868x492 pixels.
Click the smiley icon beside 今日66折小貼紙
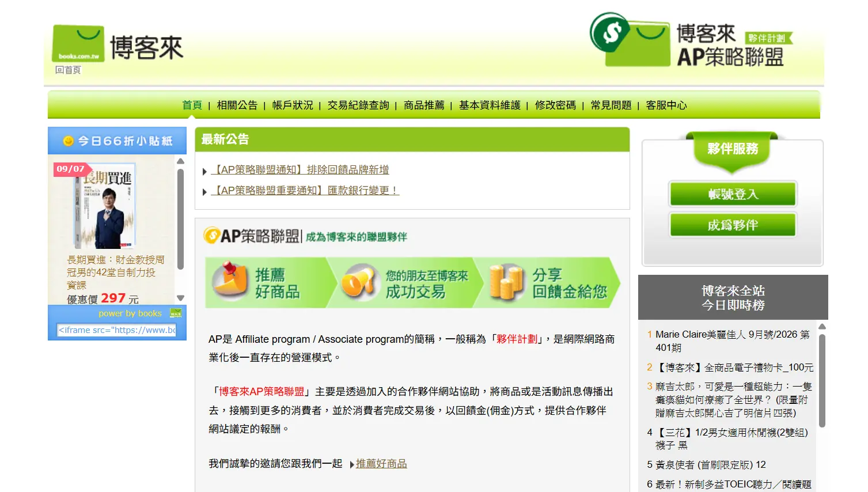point(69,141)
